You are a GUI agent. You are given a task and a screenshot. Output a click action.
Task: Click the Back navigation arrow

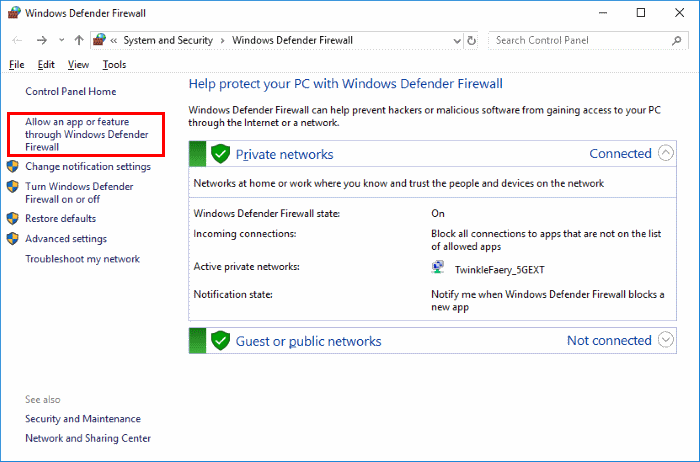(17, 41)
